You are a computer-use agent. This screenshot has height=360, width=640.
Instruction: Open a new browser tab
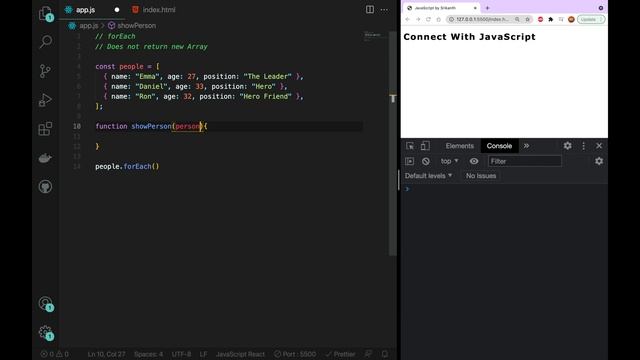487,8
